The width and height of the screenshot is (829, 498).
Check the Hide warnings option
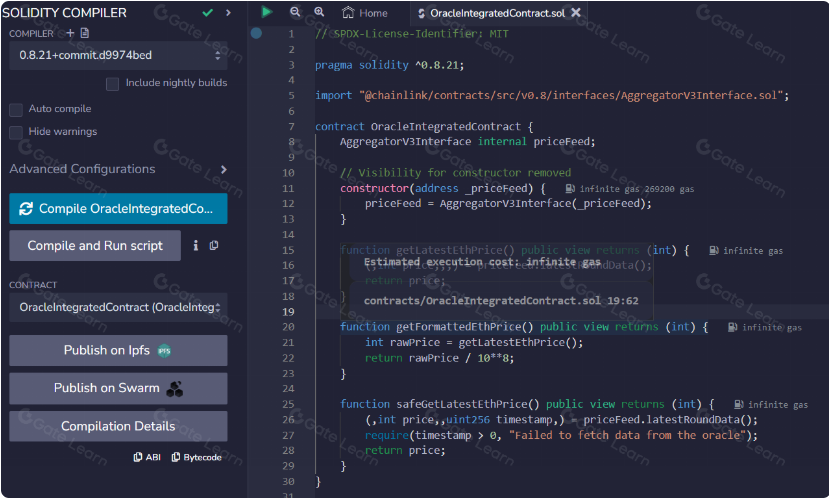tap(16, 132)
